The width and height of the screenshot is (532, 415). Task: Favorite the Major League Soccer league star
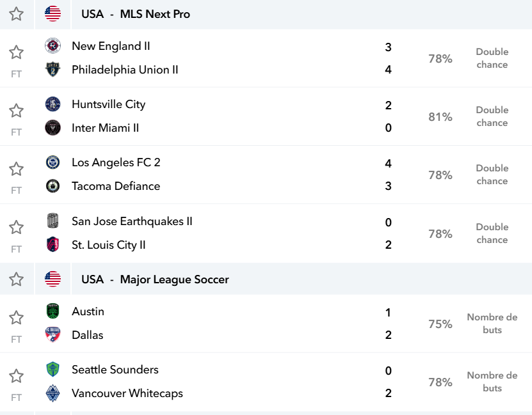(x=16, y=279)
